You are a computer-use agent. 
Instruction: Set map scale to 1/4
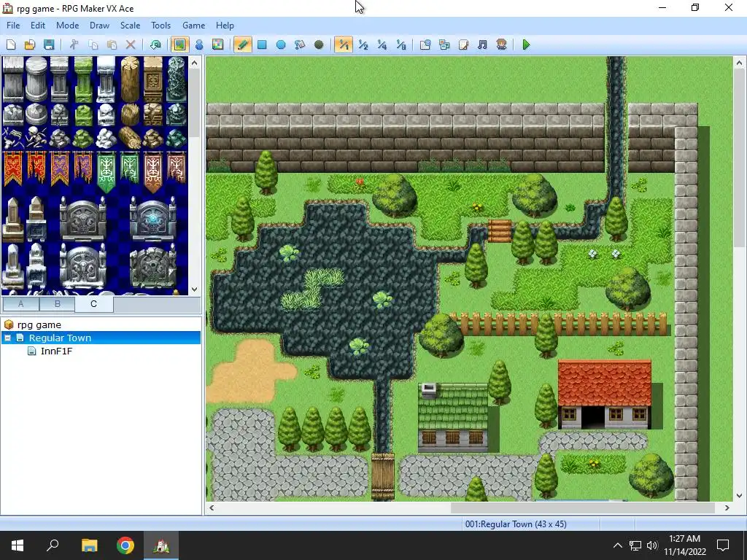tap(382, 44)
